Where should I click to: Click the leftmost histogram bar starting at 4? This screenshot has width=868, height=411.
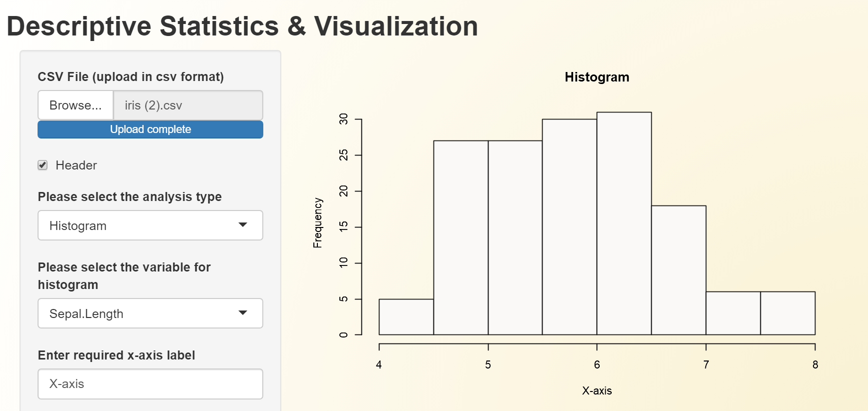406,317
